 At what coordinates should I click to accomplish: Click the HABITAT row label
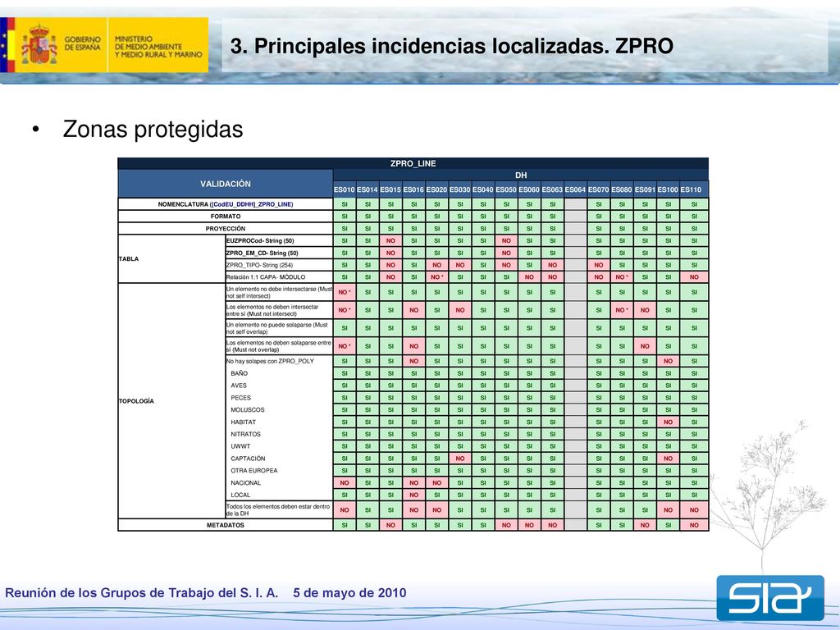[243, 422]
